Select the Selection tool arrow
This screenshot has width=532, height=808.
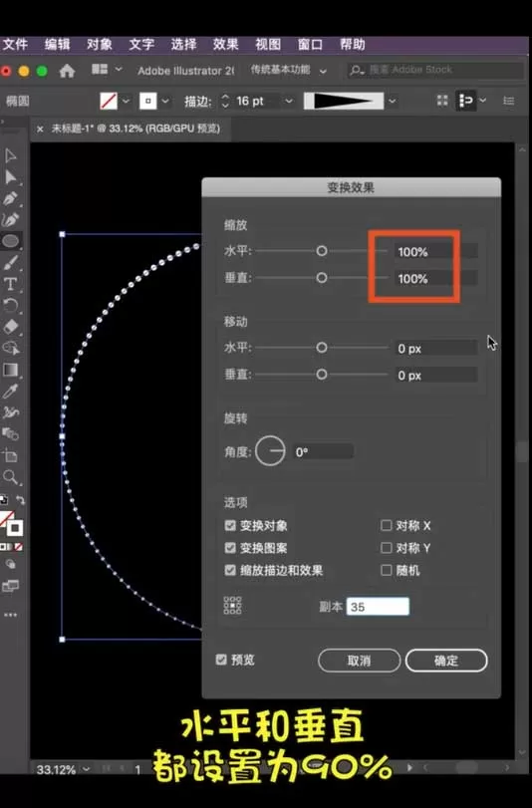tap(10, 155)
